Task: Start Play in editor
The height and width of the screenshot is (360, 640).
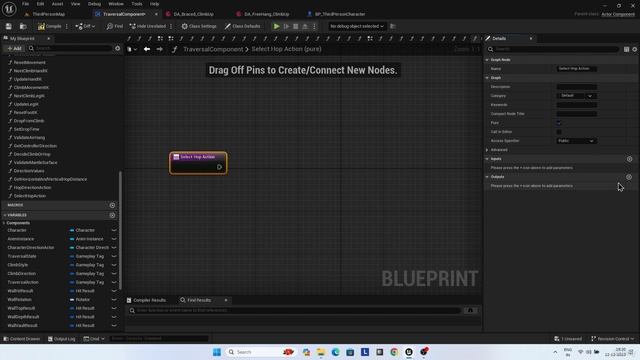Action: tap(276, 26)
